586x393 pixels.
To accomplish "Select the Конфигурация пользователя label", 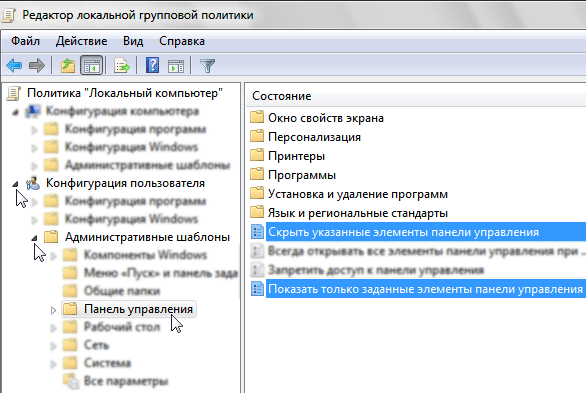I will (x=125, y=183).
